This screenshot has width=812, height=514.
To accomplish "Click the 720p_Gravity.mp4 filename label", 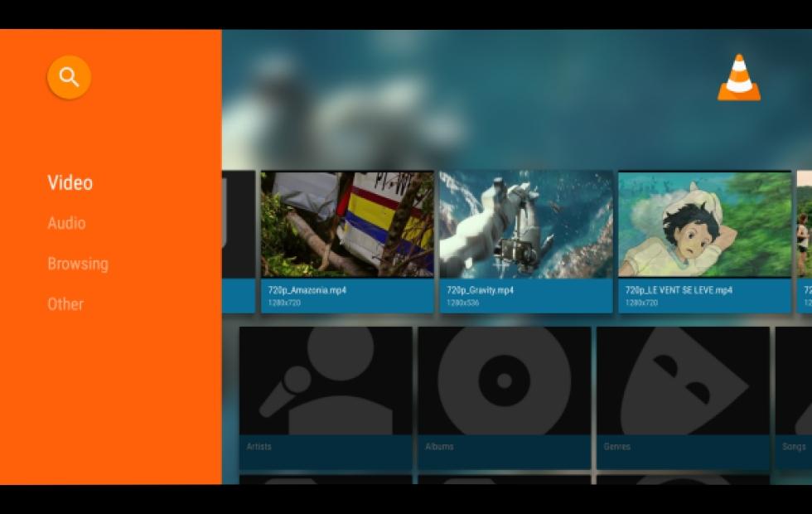I will pyautogui.click(x=479, y=290).
